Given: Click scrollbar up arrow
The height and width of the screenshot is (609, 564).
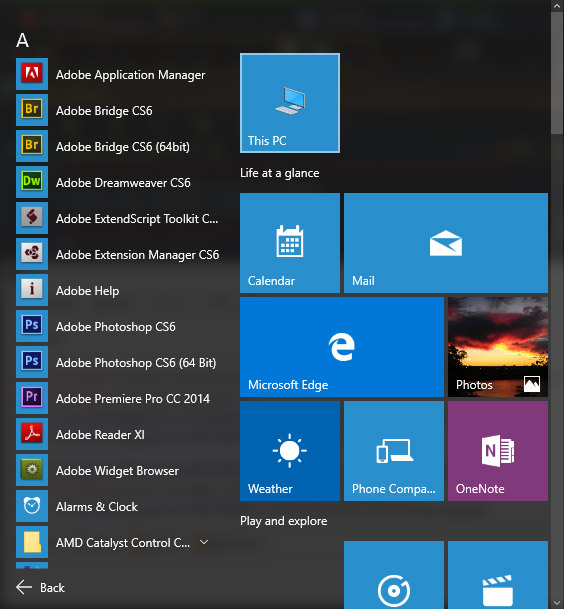Looking at the screenshot, I should (557, 5).
